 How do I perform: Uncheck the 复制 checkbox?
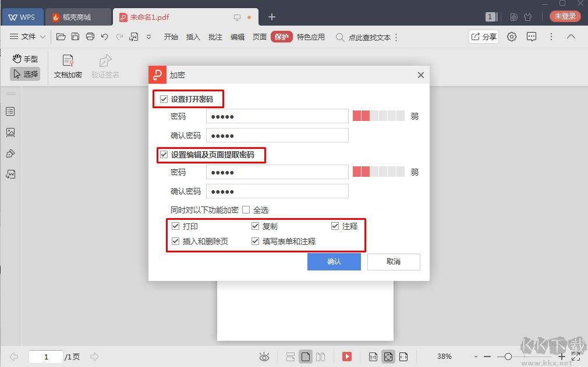(256, 226)
